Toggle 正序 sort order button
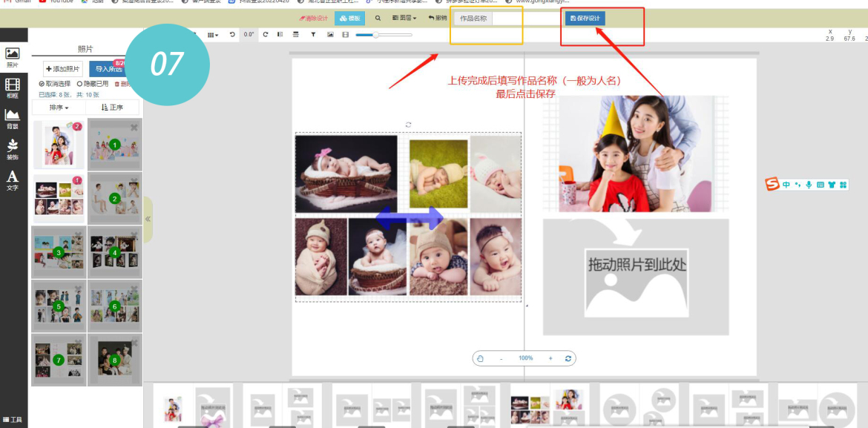 tap(112, 108)
